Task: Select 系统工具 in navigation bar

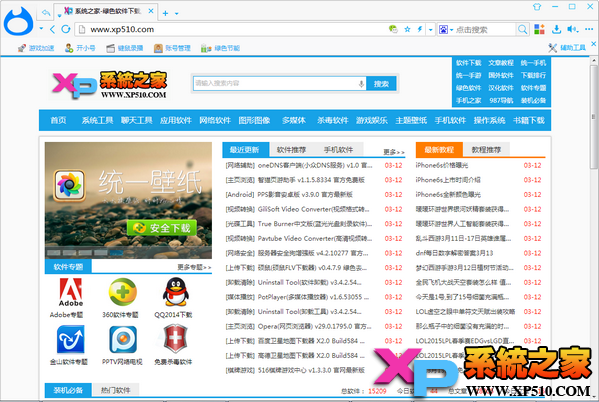Action: [97, 120]
